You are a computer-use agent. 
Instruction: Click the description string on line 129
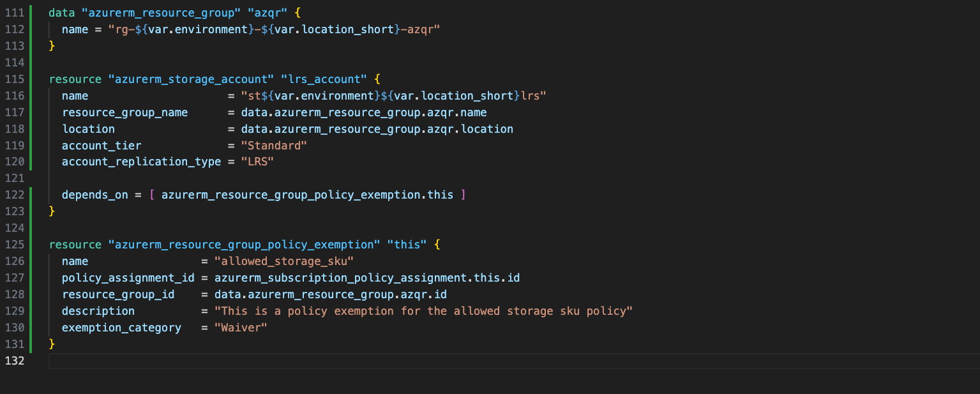[423, 311]
